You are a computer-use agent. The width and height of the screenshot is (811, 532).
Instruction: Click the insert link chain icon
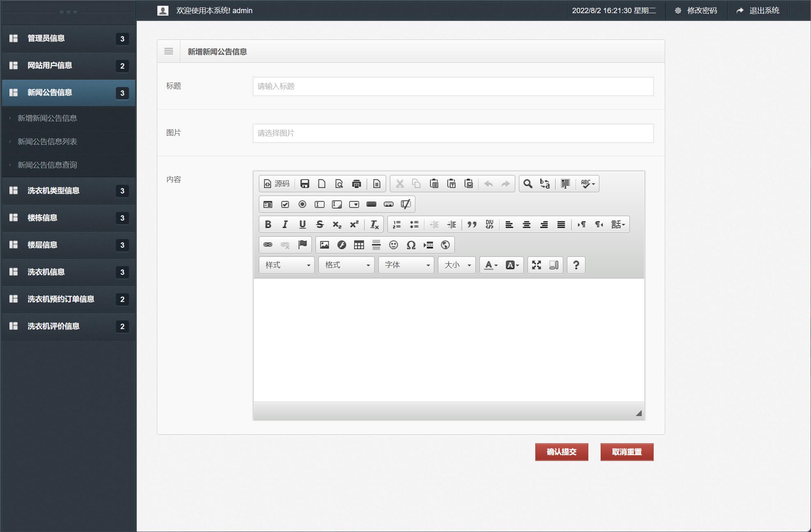[267, 245]
